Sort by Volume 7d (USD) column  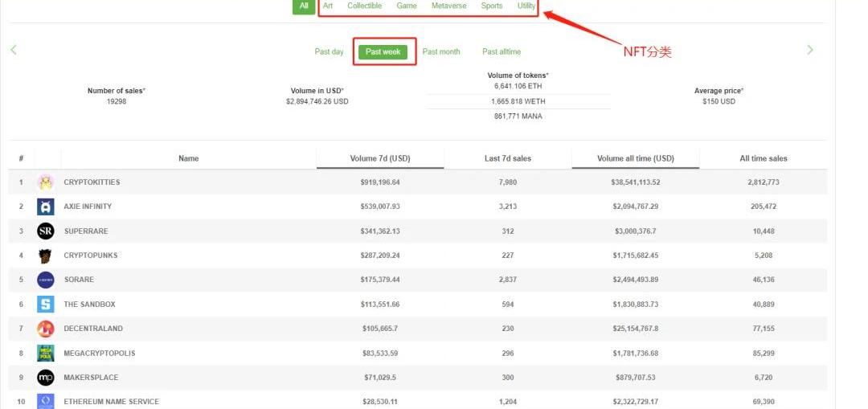coord(380,158)
